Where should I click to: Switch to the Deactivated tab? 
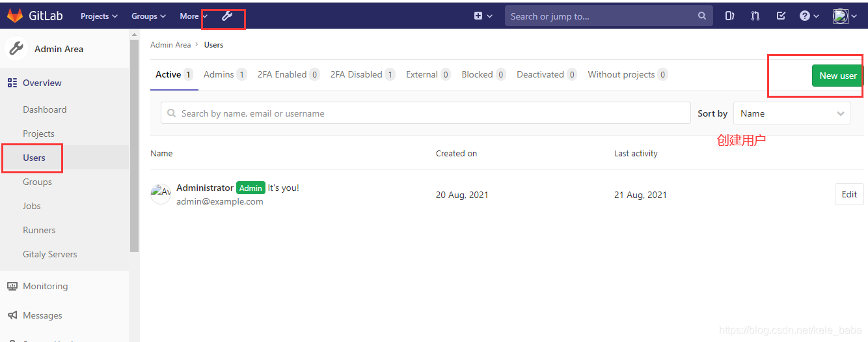pos(547,75)
